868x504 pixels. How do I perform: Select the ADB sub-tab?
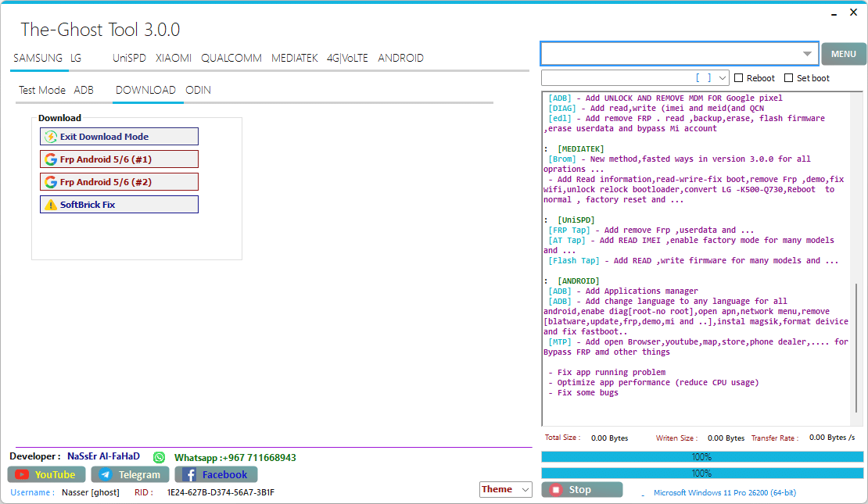coord(84,90)
